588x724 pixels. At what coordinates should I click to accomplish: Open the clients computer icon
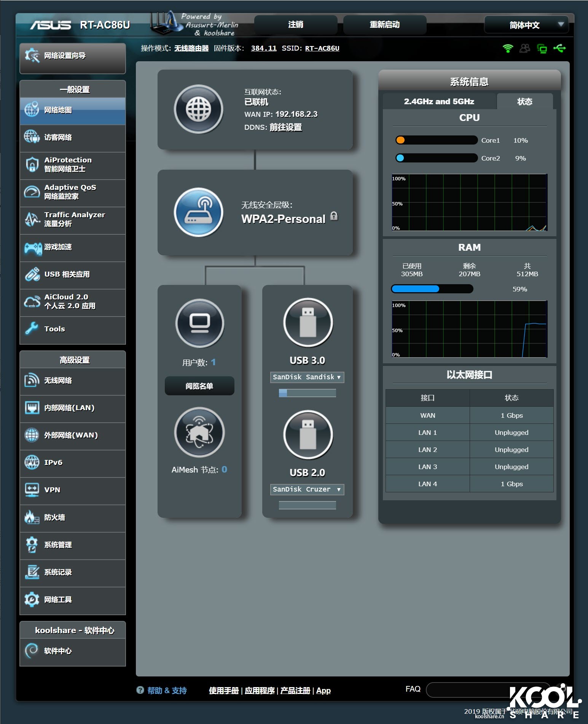coord(200,323)
